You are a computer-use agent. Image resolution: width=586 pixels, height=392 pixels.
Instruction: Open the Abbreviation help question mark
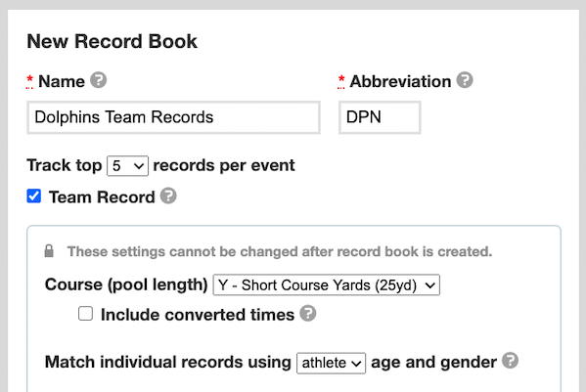pyautogui.click(x=465, y=80)
